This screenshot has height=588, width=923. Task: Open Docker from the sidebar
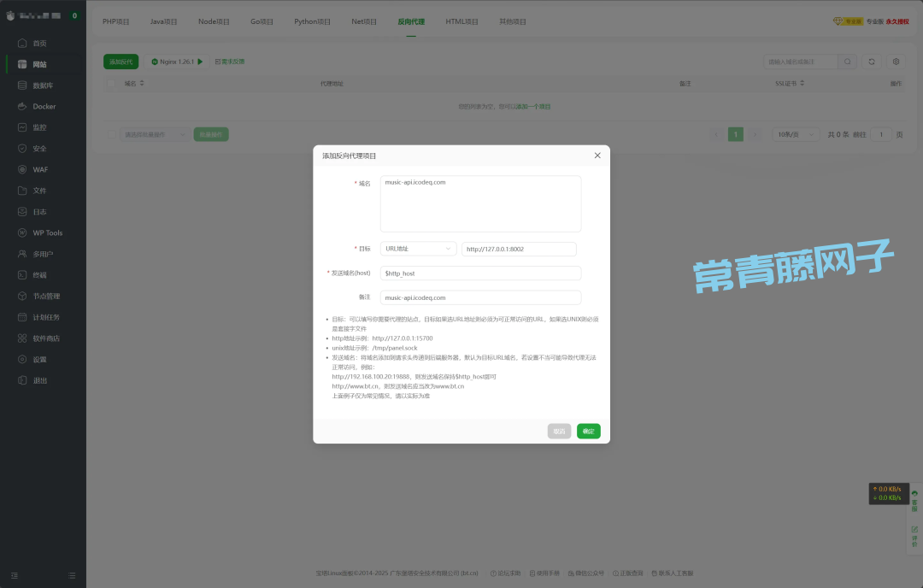pyautogui.click(x=23, y=107)
